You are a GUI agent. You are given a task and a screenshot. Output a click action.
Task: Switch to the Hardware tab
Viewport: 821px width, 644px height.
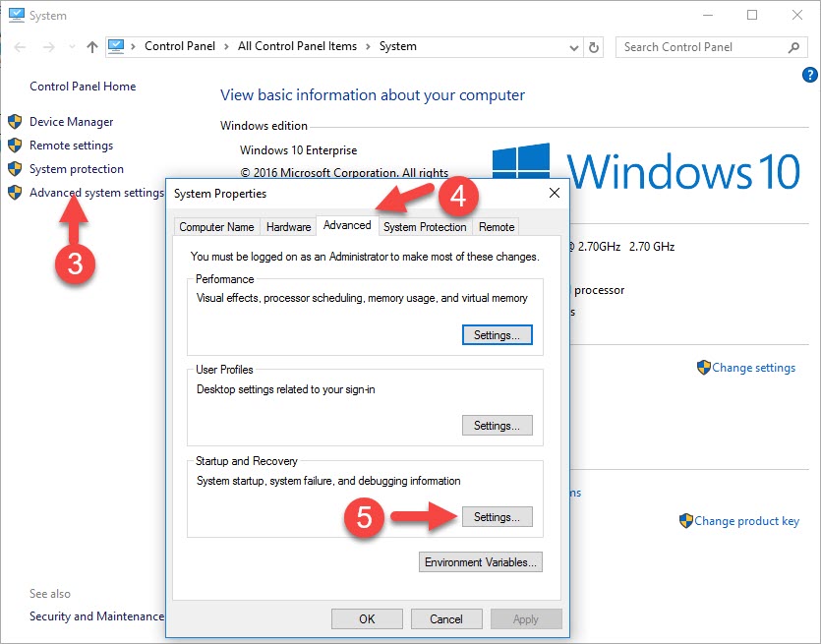tap(288, 227)
